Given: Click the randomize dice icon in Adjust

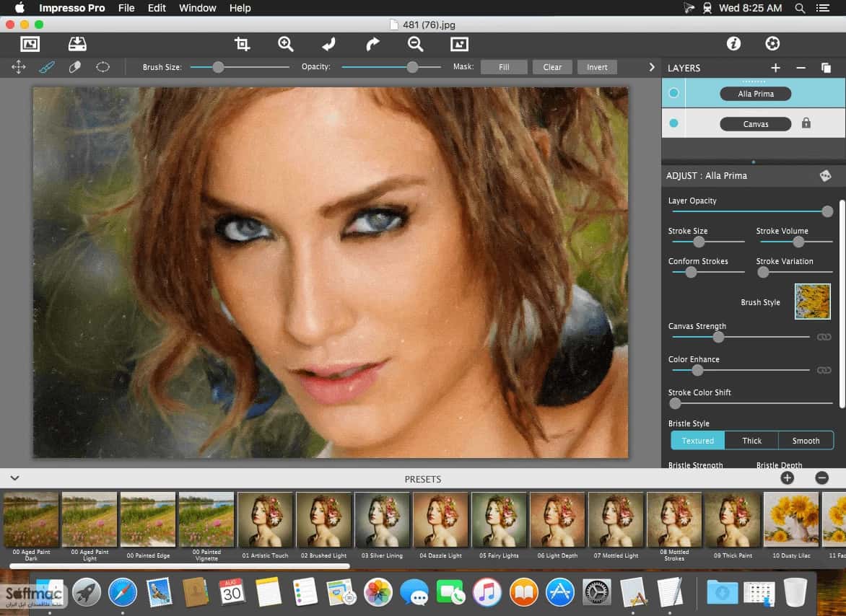Looking at the screenshot, I should tap(825, 176).
